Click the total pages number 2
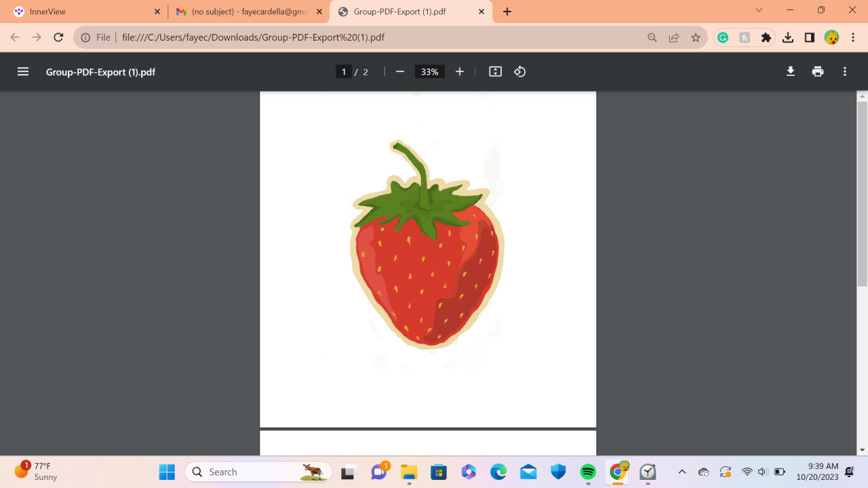The image size is (868, 488). 366,72
